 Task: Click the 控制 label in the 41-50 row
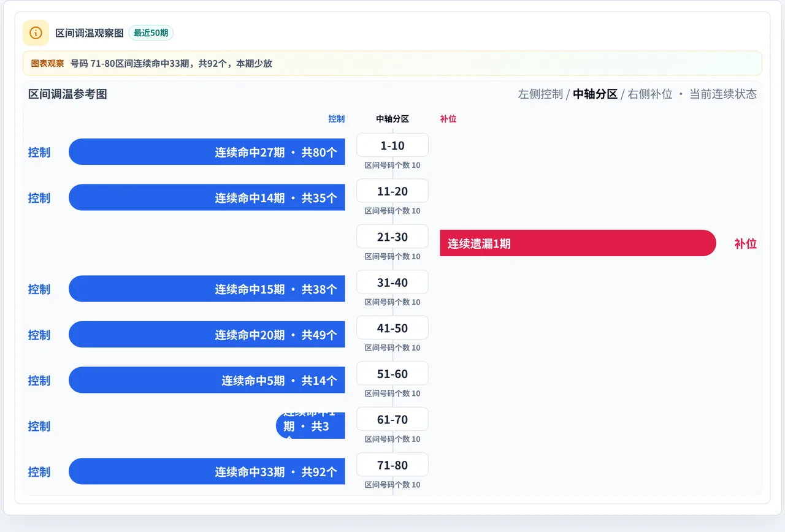coord(39,335)
